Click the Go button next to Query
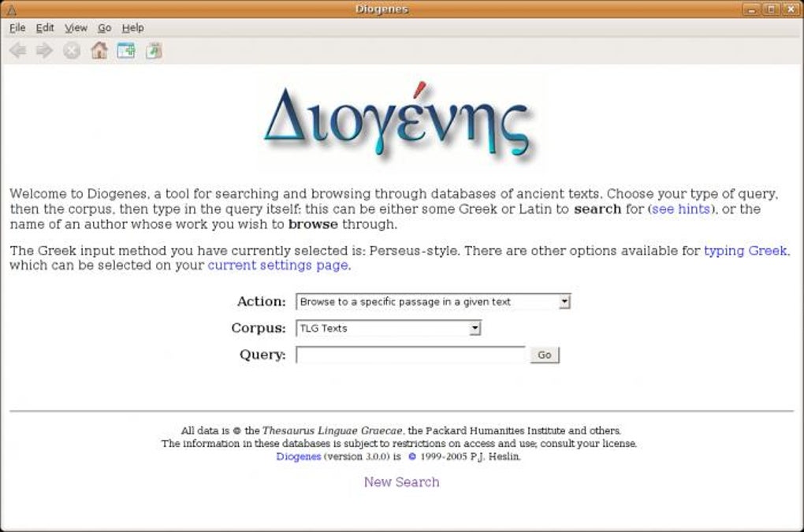The image size is (804, 532). [x=545, y=355]
